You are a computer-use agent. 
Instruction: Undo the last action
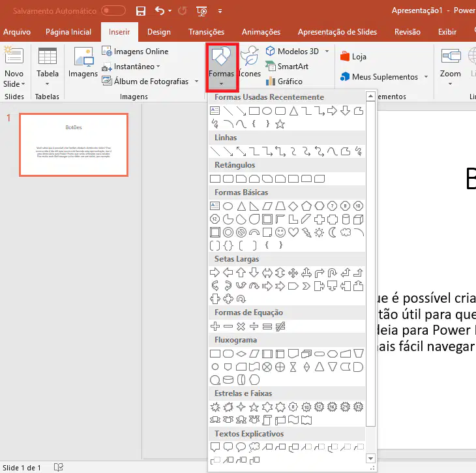[x=159, y=10]
